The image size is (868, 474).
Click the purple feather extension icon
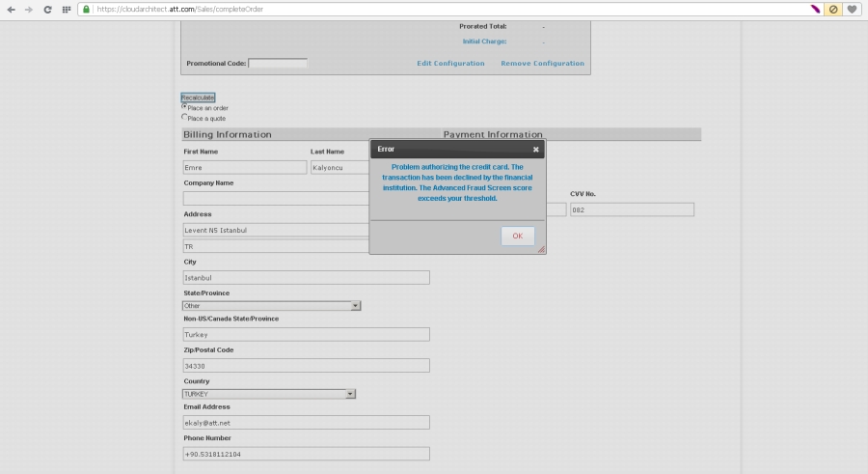(x=815, y=9)
